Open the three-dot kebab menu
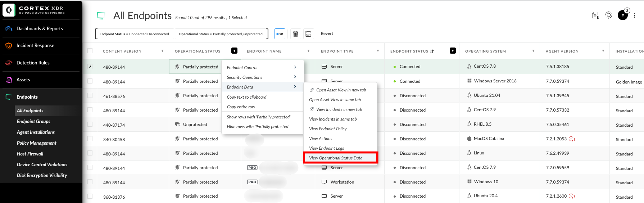The image size is (644, 203). click(634, 15)
